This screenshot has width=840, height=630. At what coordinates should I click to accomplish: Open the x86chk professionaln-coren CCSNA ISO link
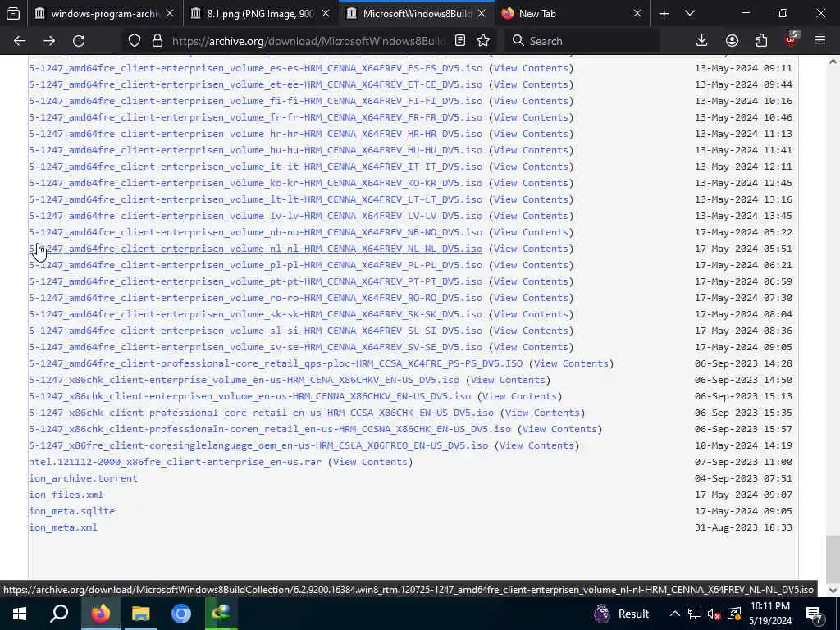(270, 429)
